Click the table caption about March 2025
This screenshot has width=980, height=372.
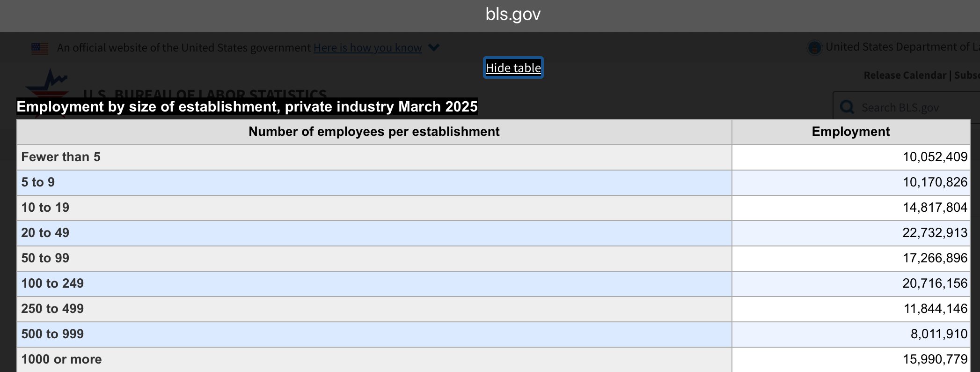point(247,107)
